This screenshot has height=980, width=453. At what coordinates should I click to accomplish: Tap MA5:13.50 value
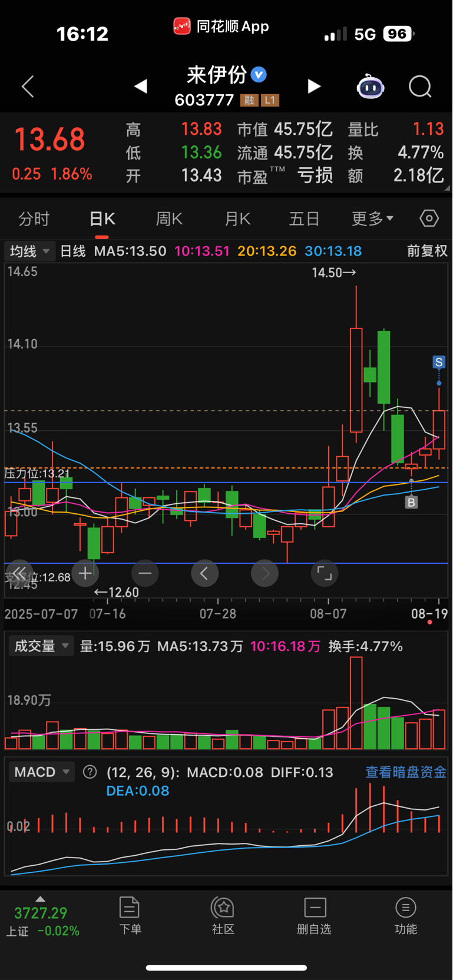click(130, 251)
